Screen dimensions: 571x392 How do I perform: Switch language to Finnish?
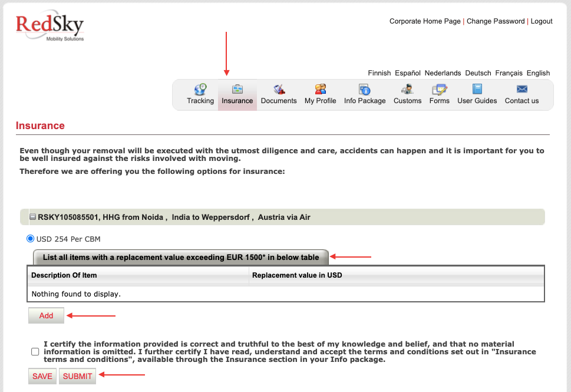[379, 73]
